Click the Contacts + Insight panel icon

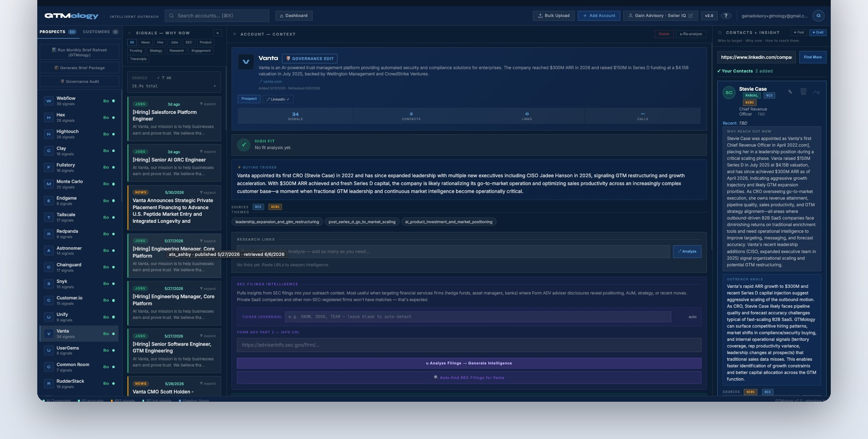[720, 32]
